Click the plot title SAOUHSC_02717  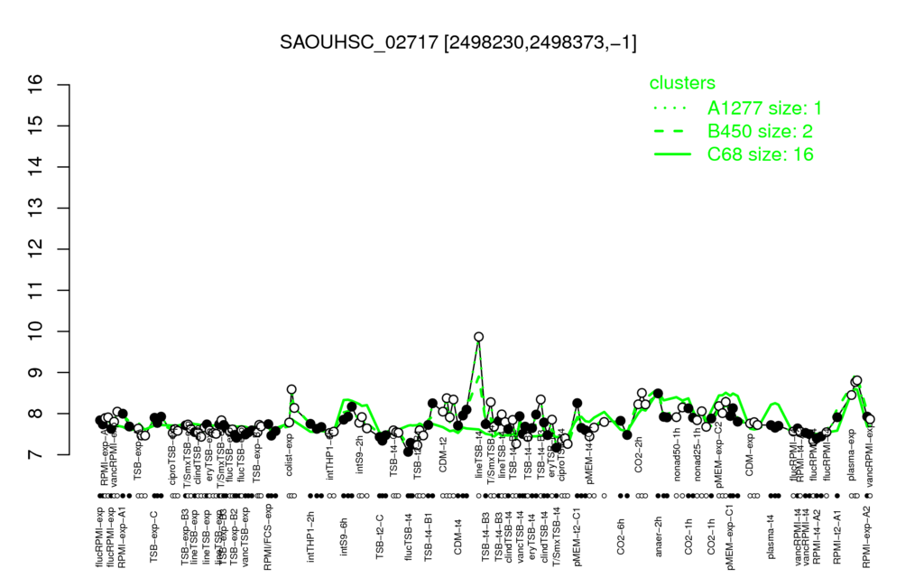pos(359,42)
